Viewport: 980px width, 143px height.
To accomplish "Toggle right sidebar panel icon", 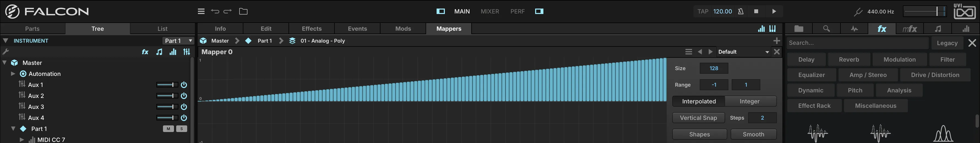I will pyautogui.click(x=539, y=11).
